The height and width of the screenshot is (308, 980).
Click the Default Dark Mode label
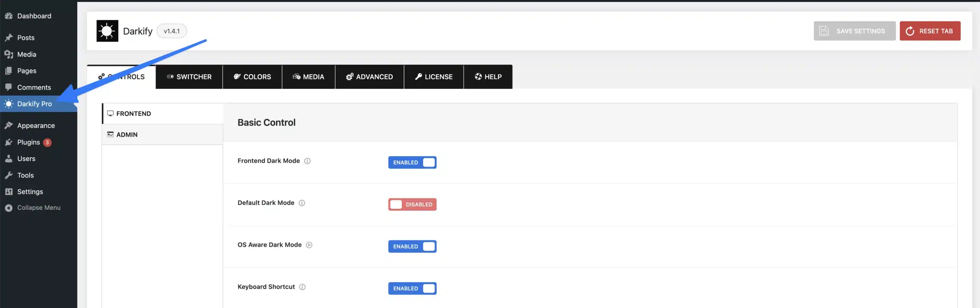click(266, 203)
